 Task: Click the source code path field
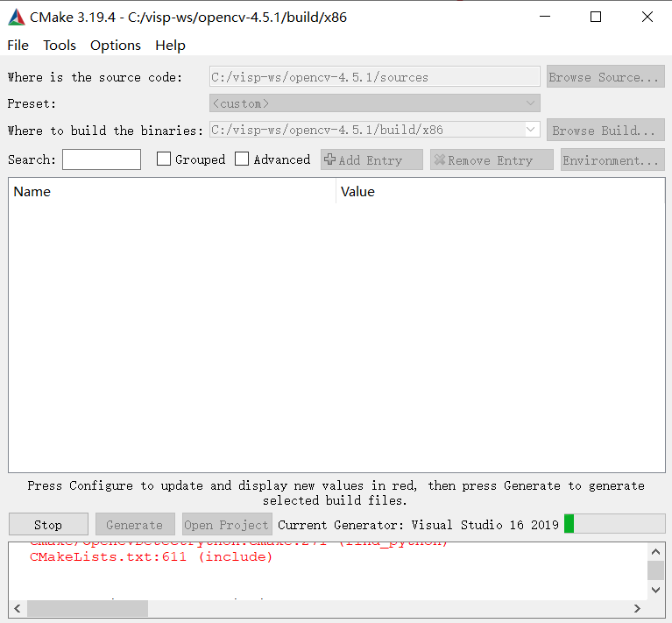[375, 77]
